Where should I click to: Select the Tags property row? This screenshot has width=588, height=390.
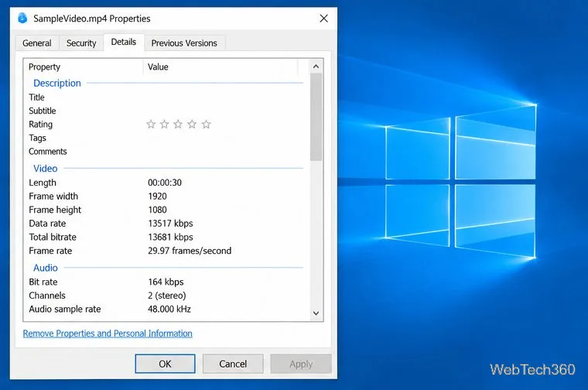tap(165, 138)
